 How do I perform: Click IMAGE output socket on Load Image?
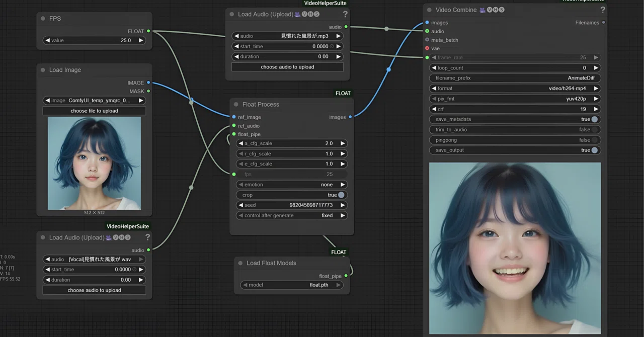coord(148,82)
